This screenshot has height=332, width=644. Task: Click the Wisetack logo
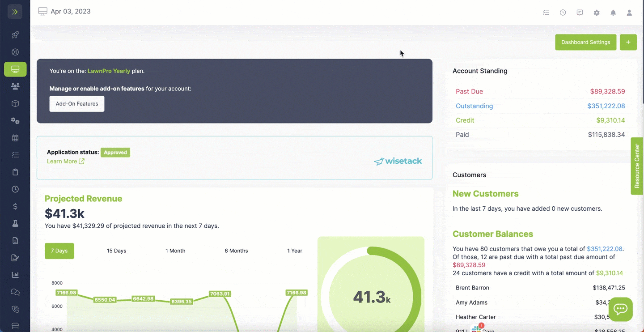398,161
